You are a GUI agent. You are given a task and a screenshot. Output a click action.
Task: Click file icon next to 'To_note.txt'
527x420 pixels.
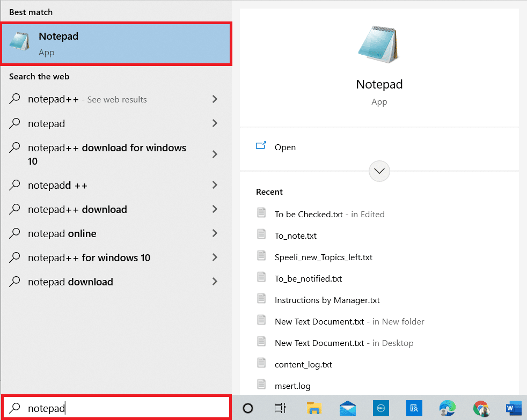tap(261, 234)
